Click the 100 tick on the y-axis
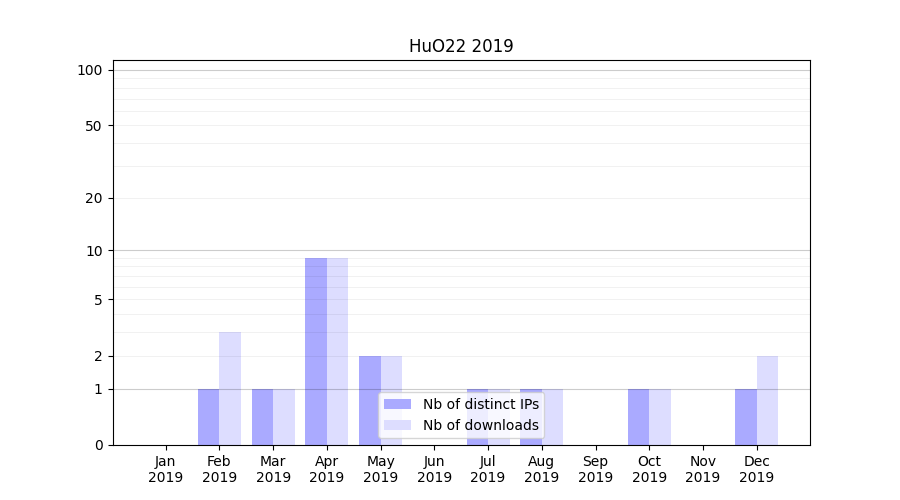 (90, 70)
